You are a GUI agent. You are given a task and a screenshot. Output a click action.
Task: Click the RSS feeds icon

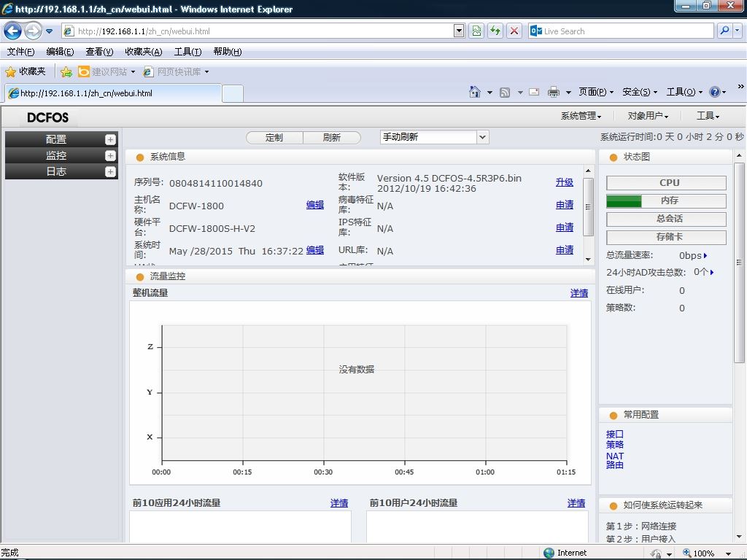point(505,93)
